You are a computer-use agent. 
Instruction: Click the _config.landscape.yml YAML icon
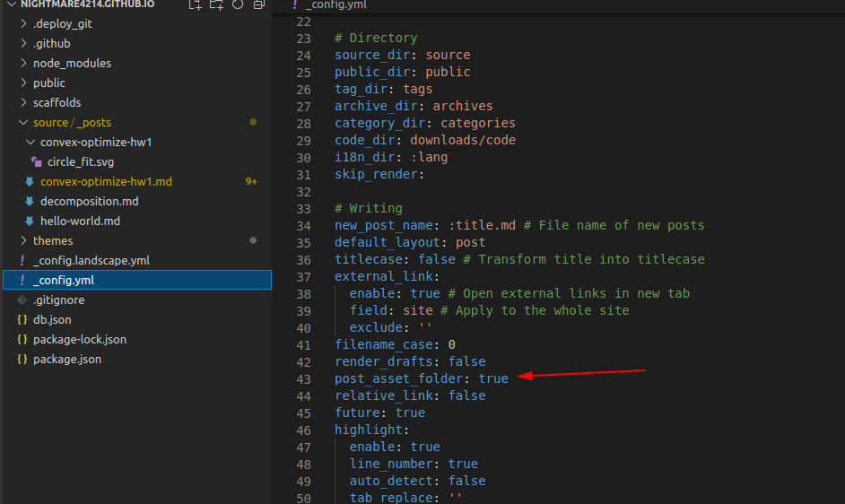[22, 260]
